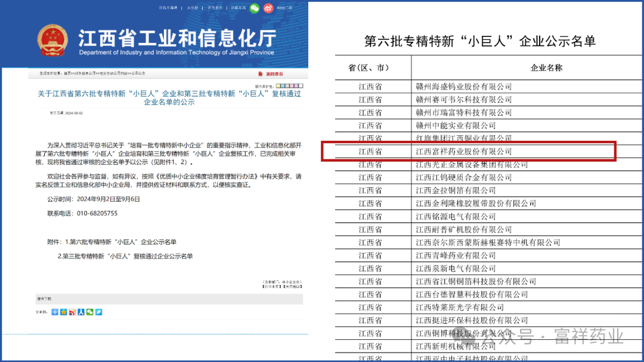Open the 关怀版 menu item
Viewport: 644px width, 362px height.
193,8
